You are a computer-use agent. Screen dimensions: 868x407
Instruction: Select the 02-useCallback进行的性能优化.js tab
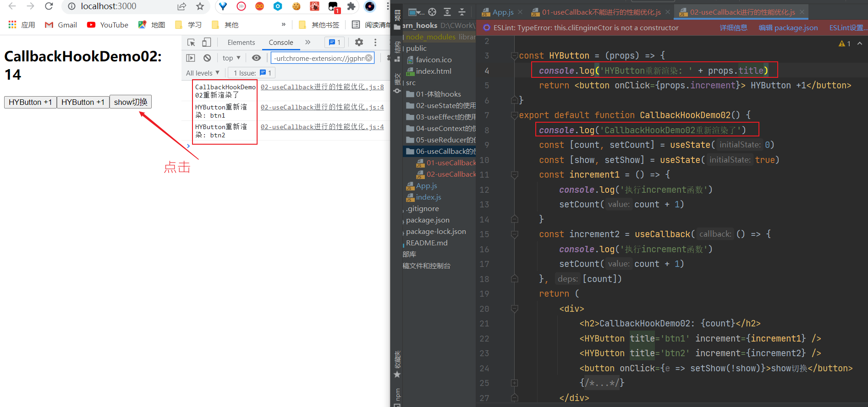coord(737,12)
